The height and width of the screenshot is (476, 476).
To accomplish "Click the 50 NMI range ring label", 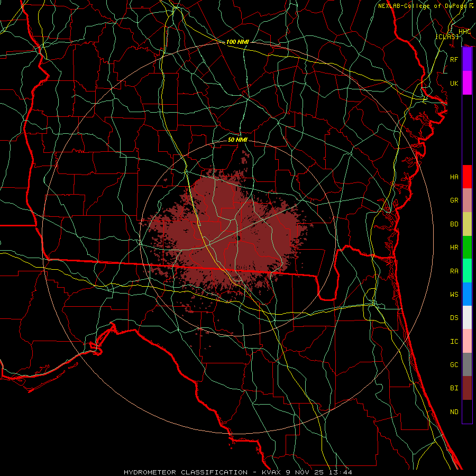I will click(x=237, y=140).
